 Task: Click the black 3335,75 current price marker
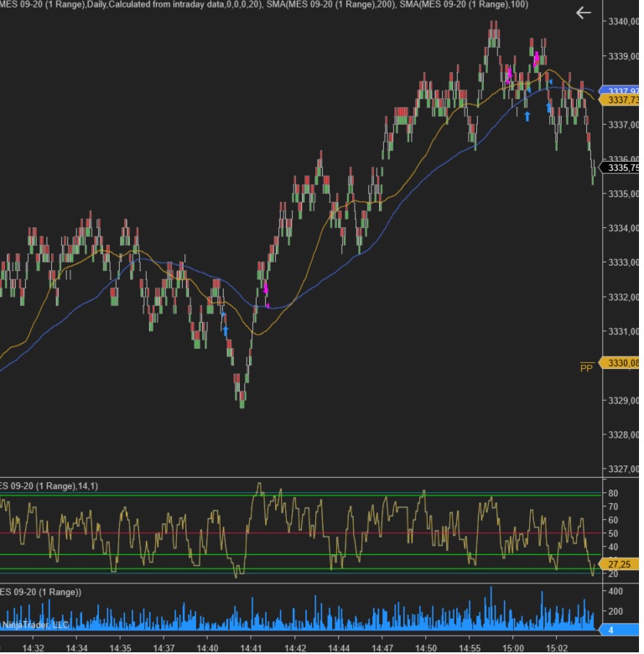click(619, 168)
